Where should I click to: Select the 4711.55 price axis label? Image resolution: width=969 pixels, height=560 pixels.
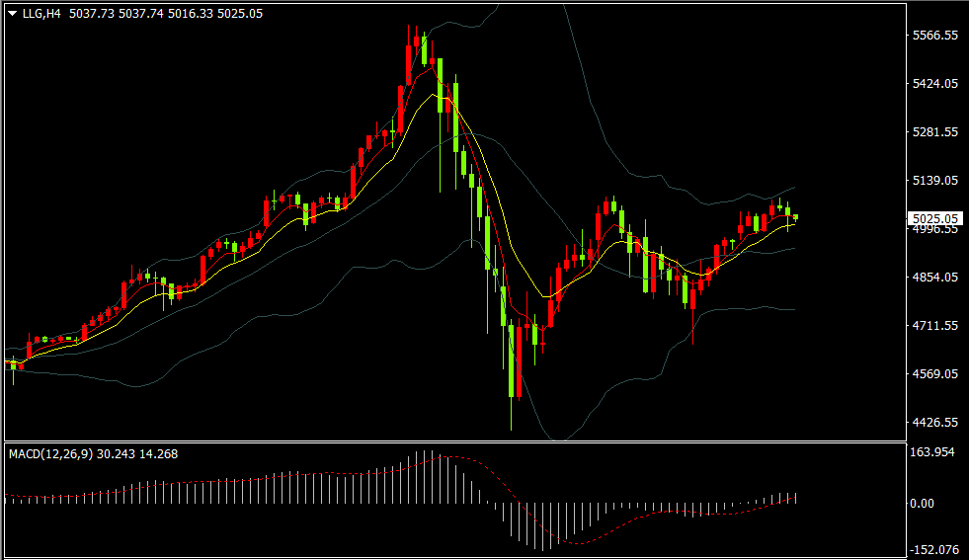coord(935,326)
